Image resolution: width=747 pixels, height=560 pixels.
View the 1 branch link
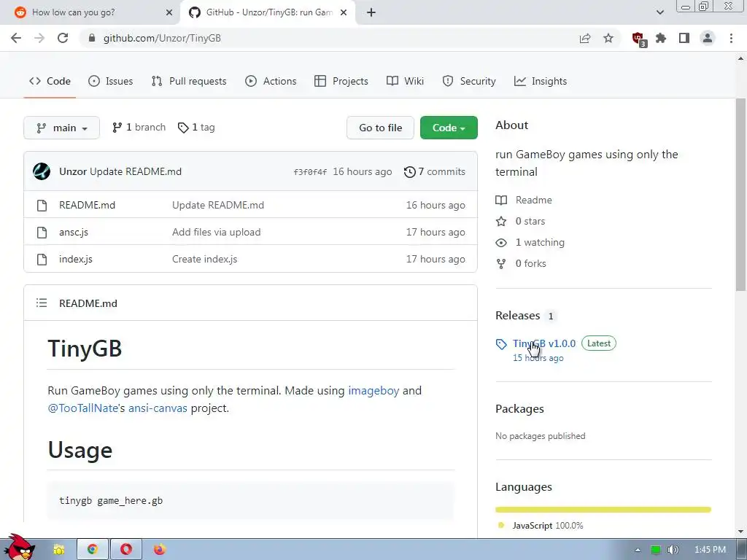139,127
